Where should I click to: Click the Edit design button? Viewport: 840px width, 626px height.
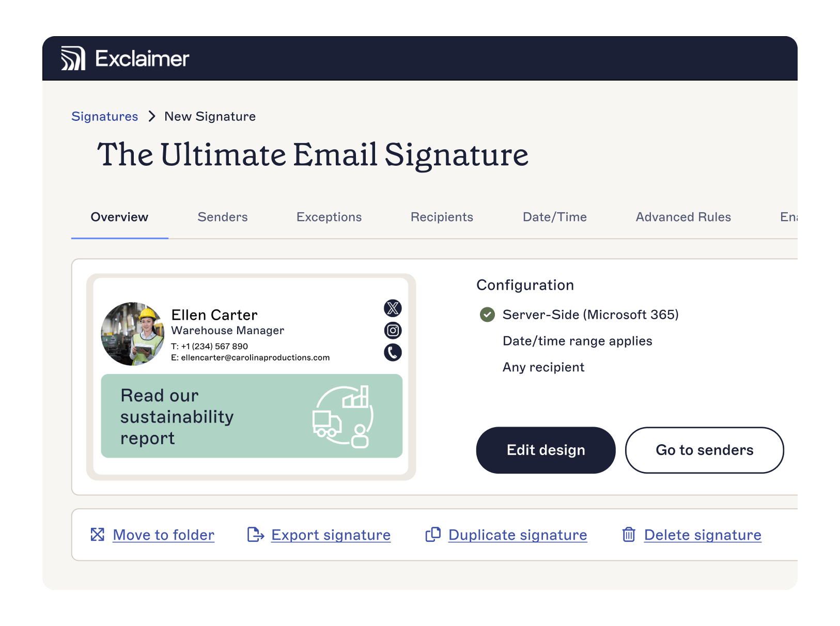coord(546,450)
